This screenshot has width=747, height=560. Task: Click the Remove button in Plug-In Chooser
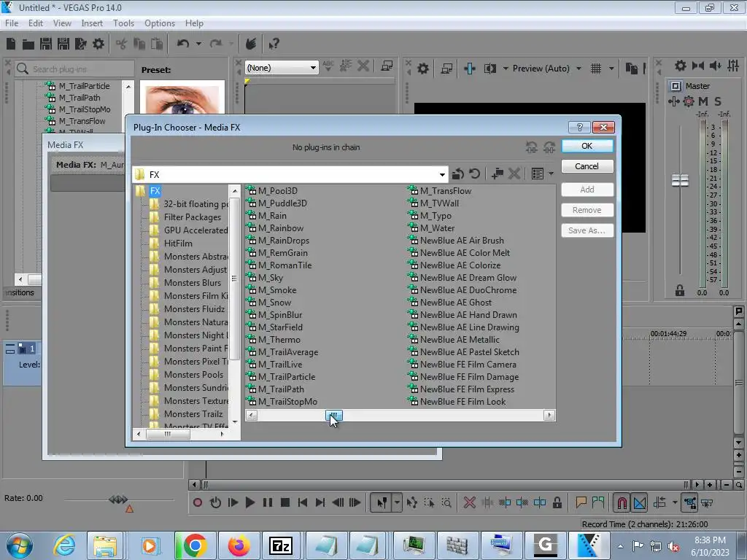pos(587,210)
